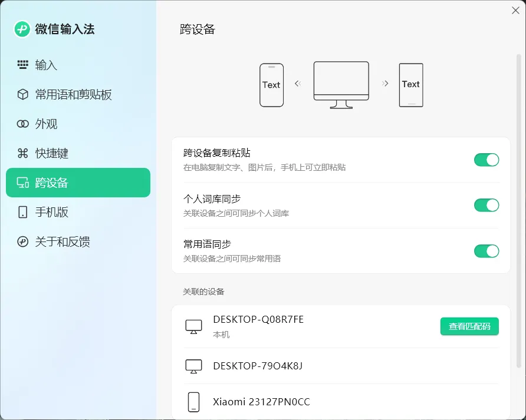This screenshot has height=420, width=526.
Task: Click the devices icon beside 跨设备
Action: (x=23, y=183)
